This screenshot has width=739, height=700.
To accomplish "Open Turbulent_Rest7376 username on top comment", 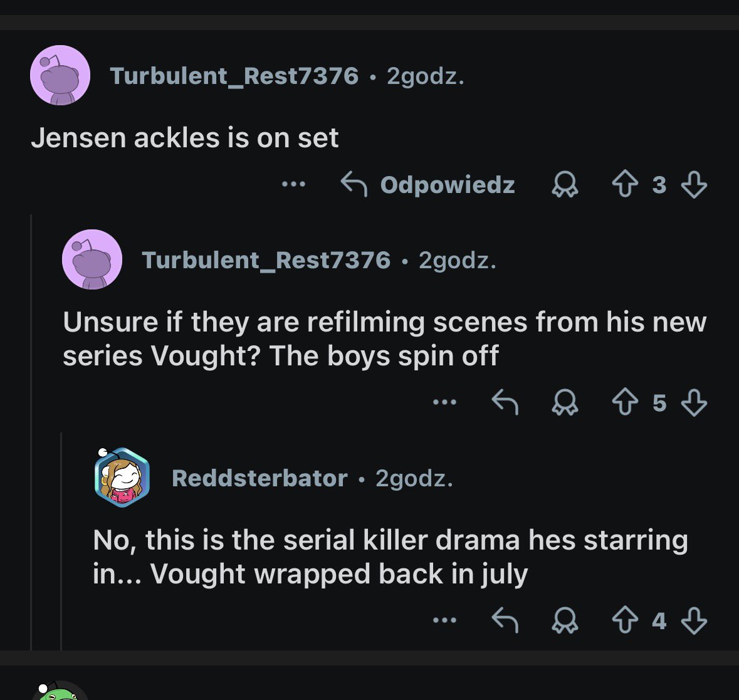I will [234, 76].
